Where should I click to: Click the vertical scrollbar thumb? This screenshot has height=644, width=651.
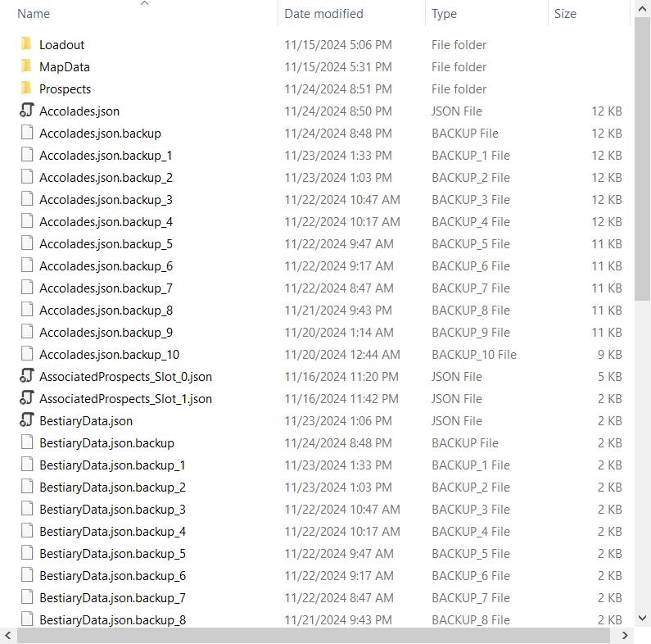pos(642,159)
